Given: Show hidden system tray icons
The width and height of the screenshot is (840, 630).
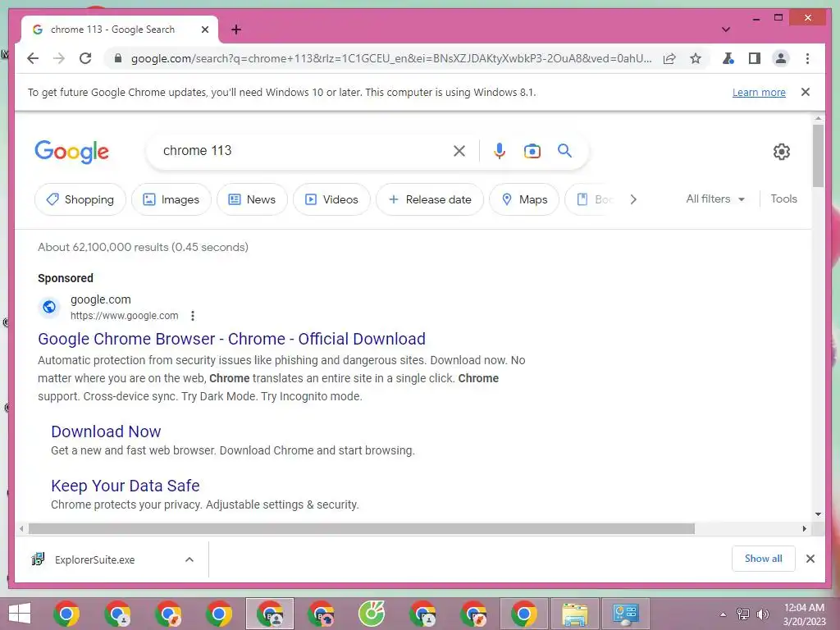Looking at the screenshot, I should pos(723,614).
